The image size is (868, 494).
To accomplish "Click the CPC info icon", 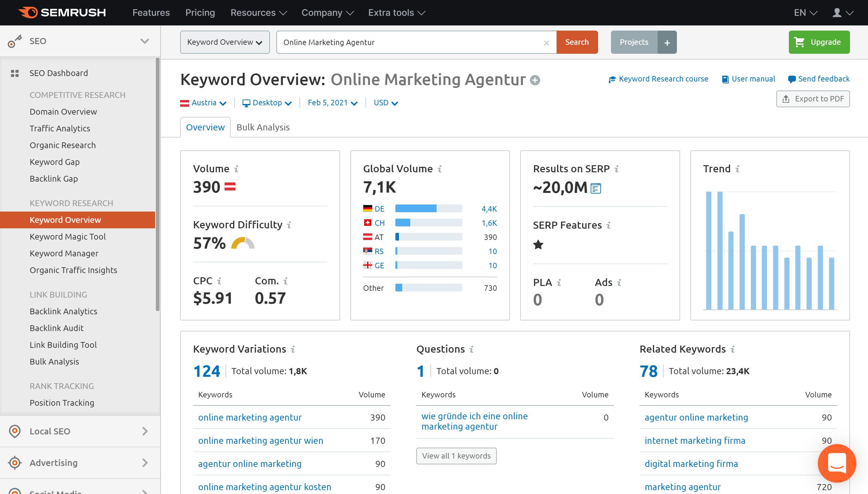I will click(219, 280).
